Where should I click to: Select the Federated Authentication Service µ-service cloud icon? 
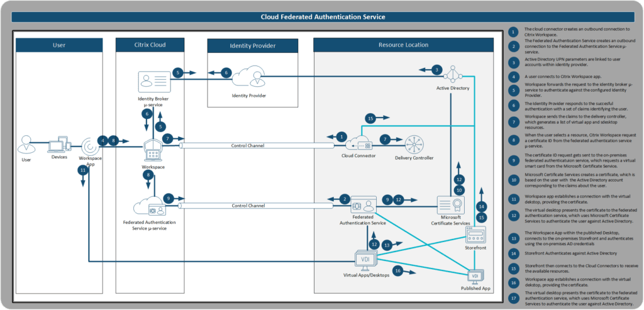click(150, 207)
